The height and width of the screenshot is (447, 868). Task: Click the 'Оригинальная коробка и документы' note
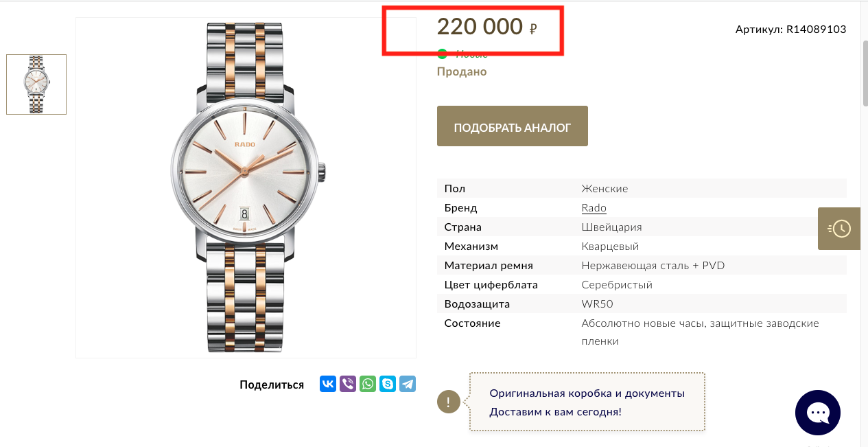[587, 393]
